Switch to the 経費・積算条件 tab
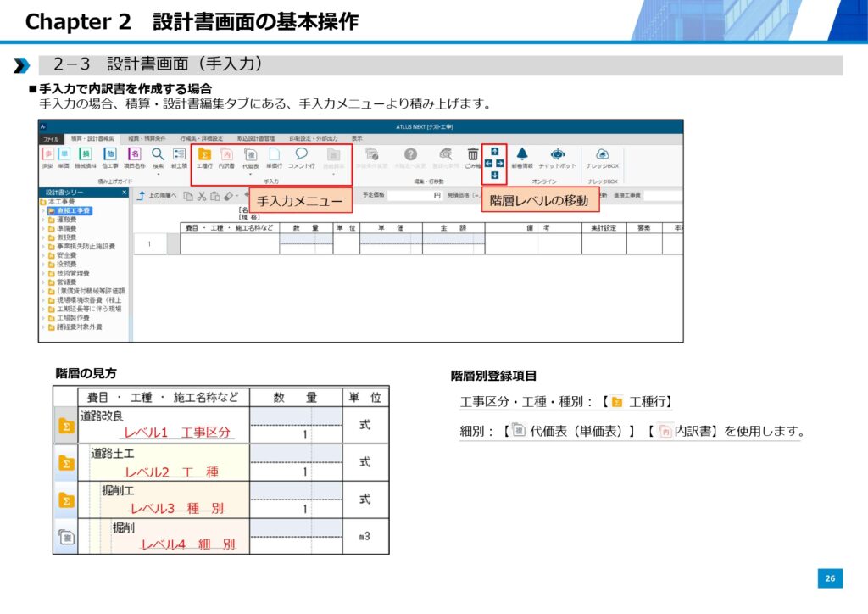Screen dimensions: 868x614 point(147,137)
